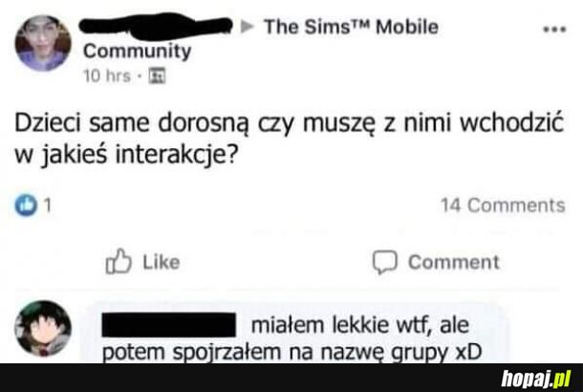Click the word Community under the name

(138, 52)
